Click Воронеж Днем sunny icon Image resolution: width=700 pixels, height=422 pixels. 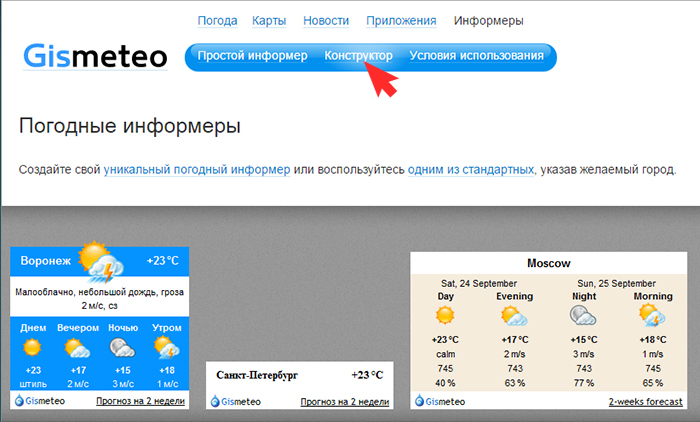[32, 347]
